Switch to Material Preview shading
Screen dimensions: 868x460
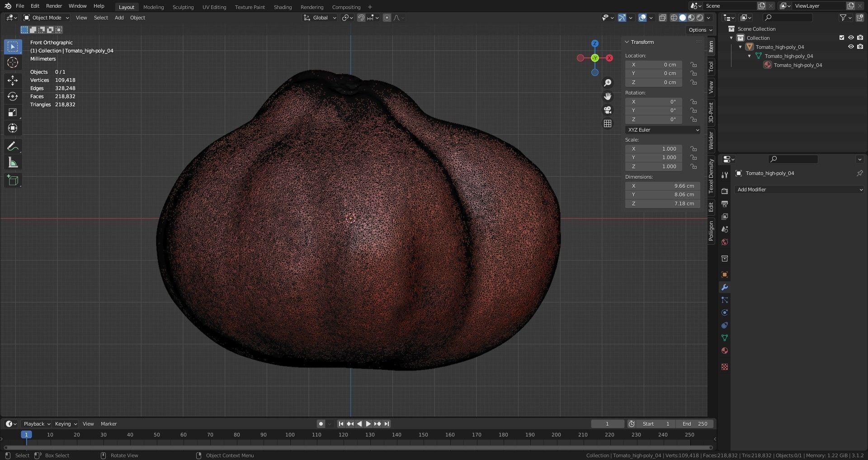pos(691,18)
